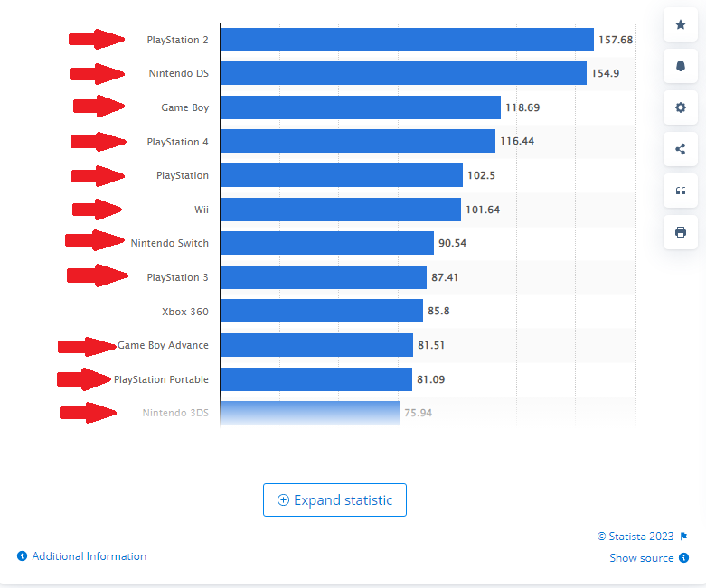This screenshot has width=706, height=588.
Task: Open chart settings gear icon
Action: [680, 107]
